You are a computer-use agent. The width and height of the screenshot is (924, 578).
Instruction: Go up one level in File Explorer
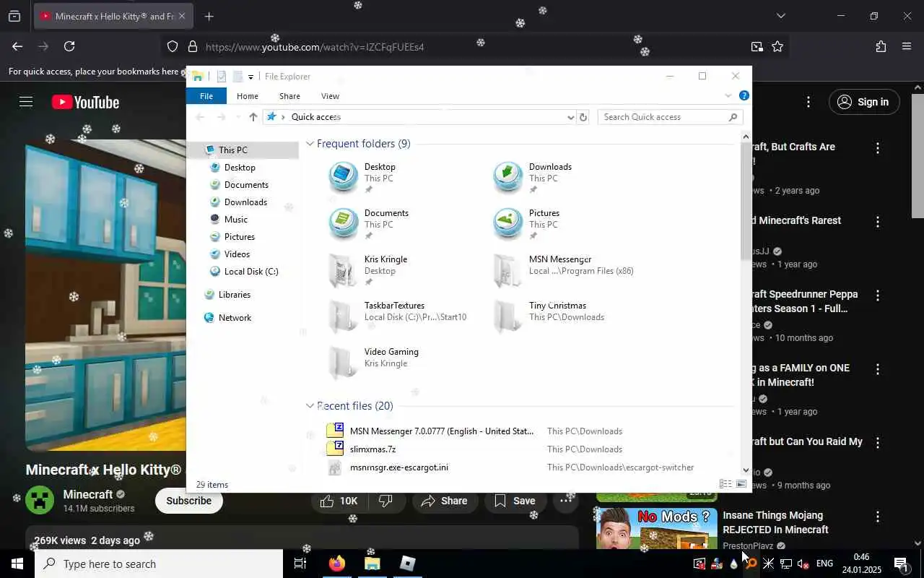pos(253,117)
